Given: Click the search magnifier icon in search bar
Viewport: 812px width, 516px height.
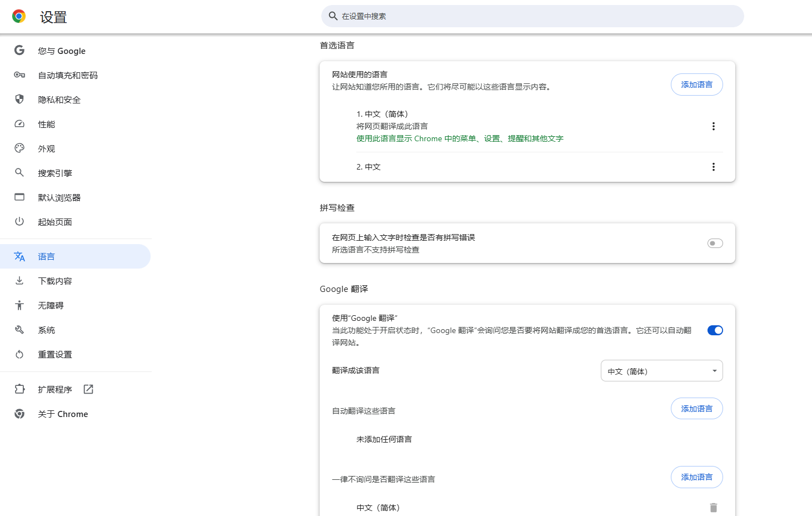Looking at the screenshot, I should pyautogui.click(x=333, y=16).
